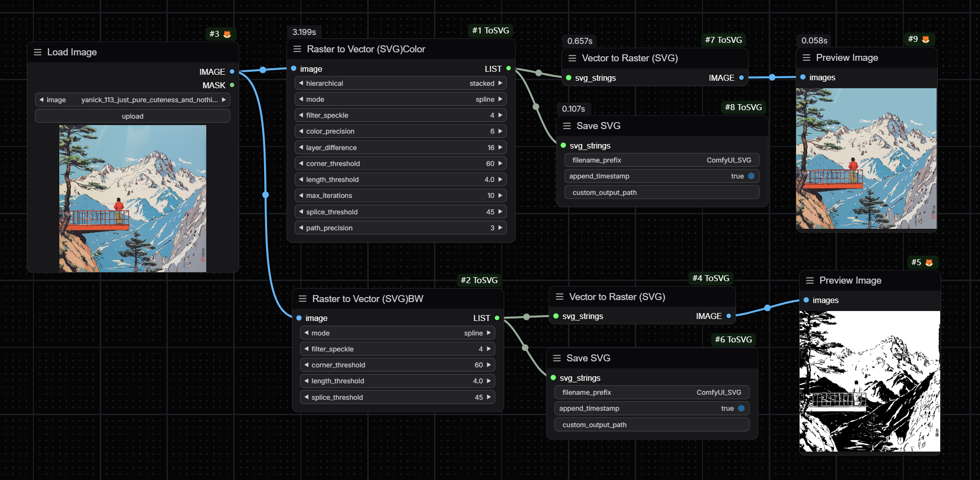Edit filename_prefix field in Save SVG #6
This screenshot has height=480, width=980.
pyautogui.click(x=652, y=392)
